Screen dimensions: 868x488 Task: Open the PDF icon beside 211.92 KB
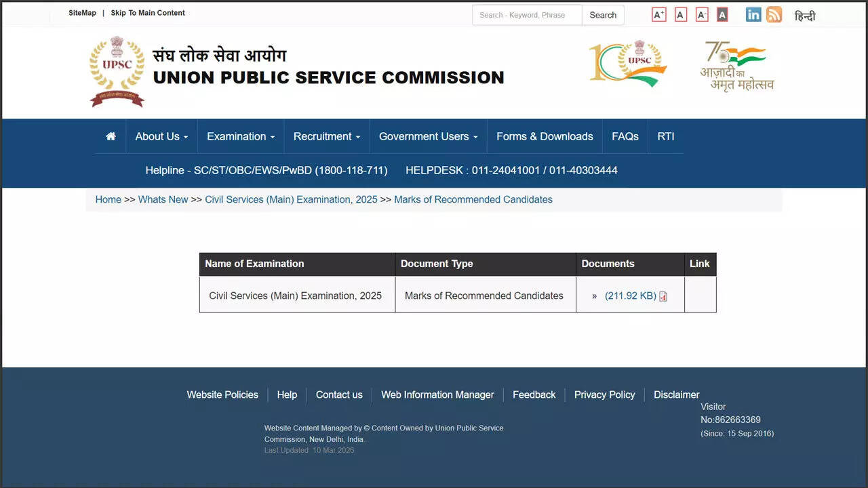663,296
